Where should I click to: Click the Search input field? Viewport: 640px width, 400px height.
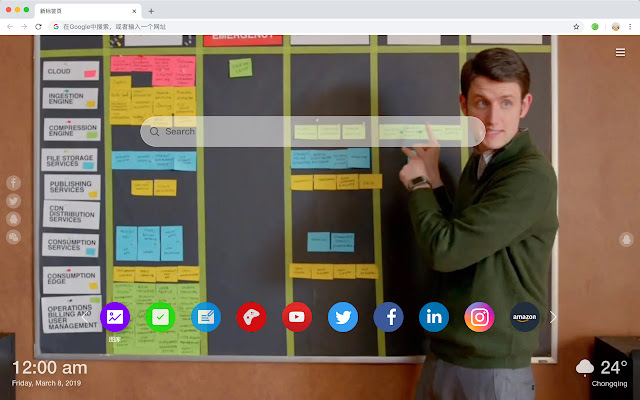click(313, 131)
